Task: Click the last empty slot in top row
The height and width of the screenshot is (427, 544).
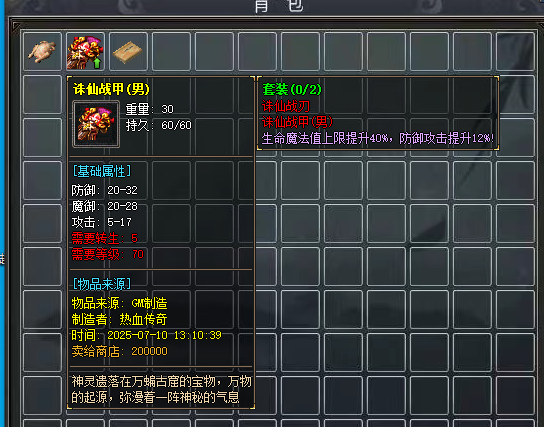Action: pyautogui.click(x=515, y=52)
